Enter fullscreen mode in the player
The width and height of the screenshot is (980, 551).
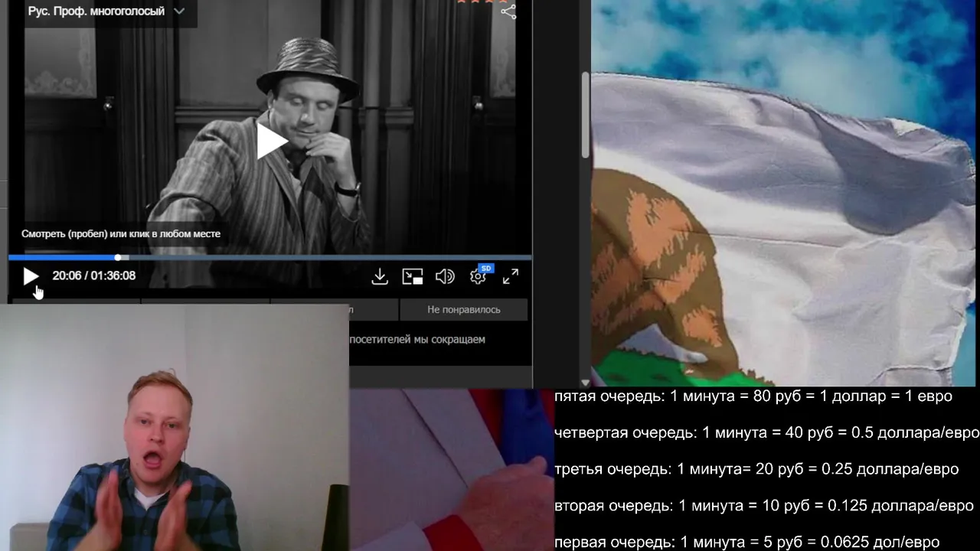point(511,276)
